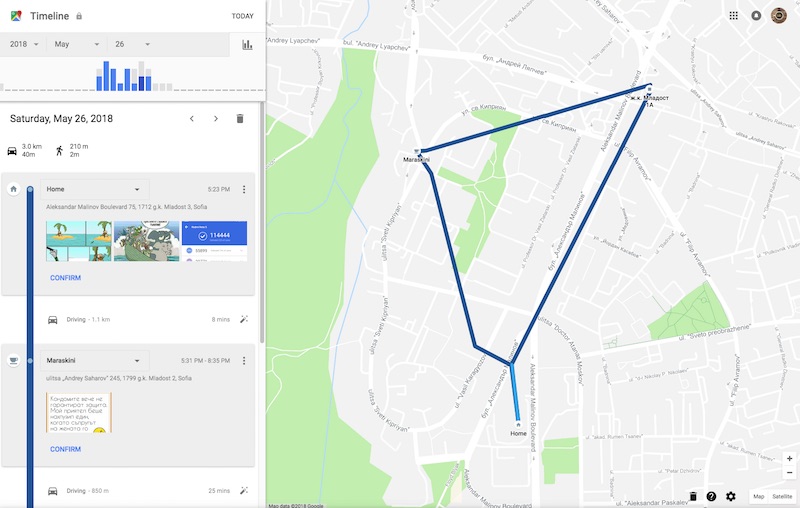Delete the day using the trash icon beside the date

pos(240,119)
